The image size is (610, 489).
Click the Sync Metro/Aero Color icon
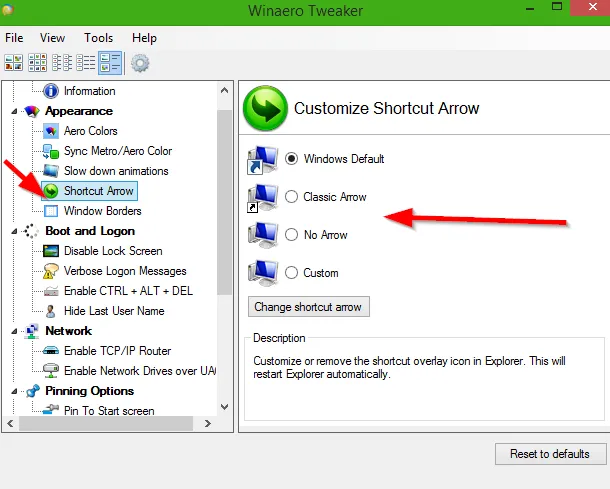click(x=51, y=151)
